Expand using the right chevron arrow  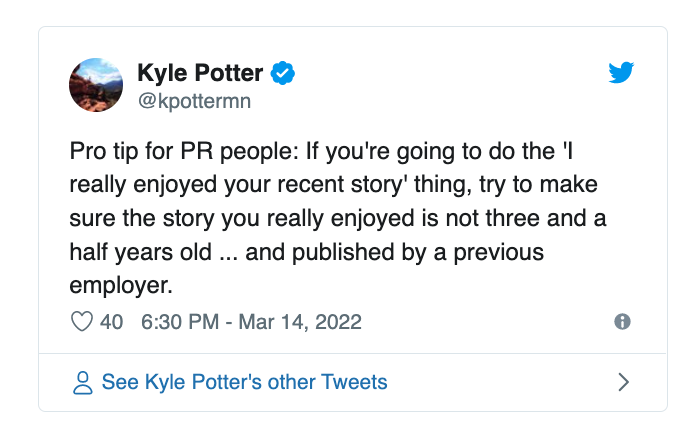pos(622,382)
